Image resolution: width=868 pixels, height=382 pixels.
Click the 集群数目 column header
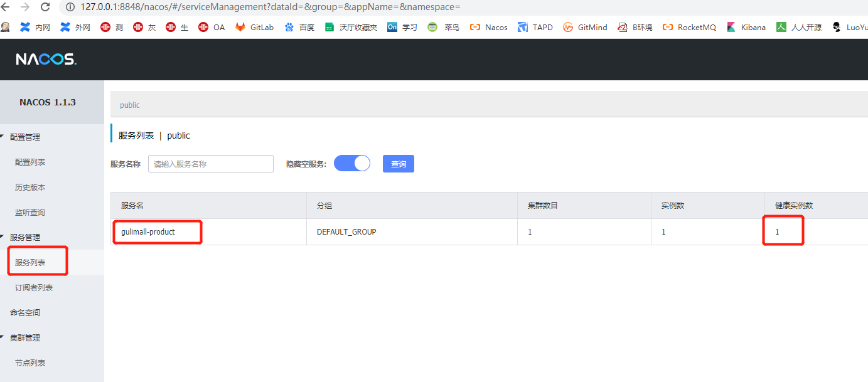543,205
